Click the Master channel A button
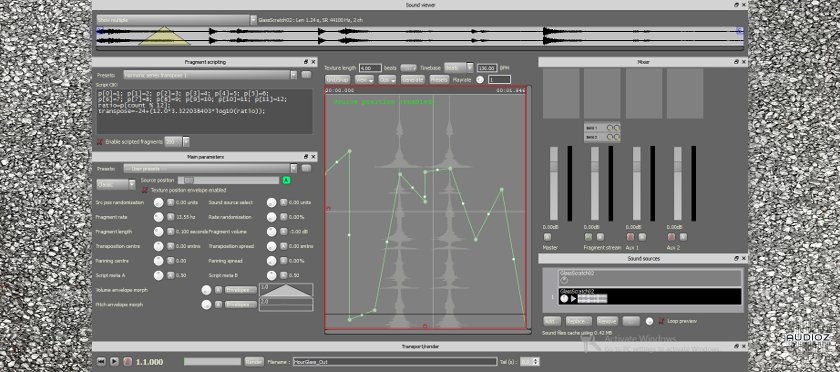840x372 pixels. click(x=547, y=237)
